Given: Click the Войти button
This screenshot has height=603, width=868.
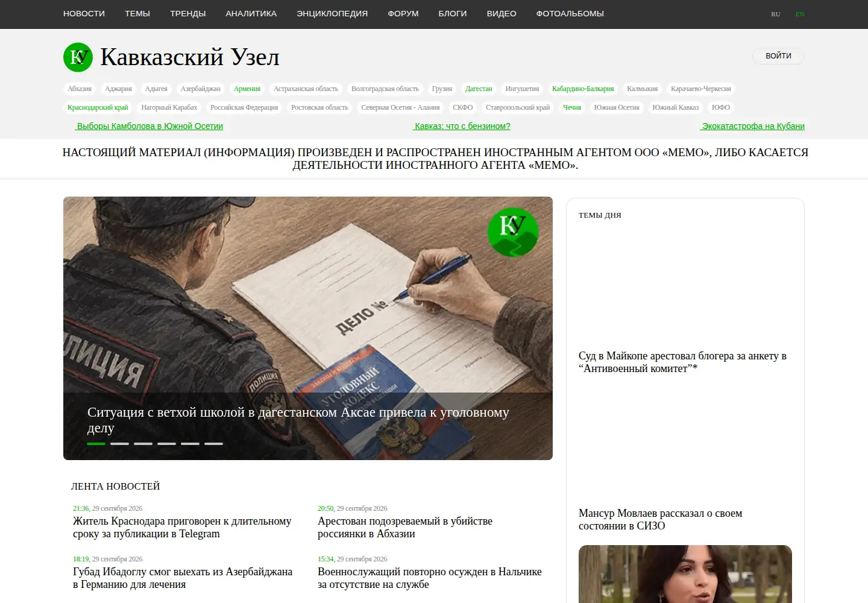Looking at the screenshot, I should click(x=778, y=55).
